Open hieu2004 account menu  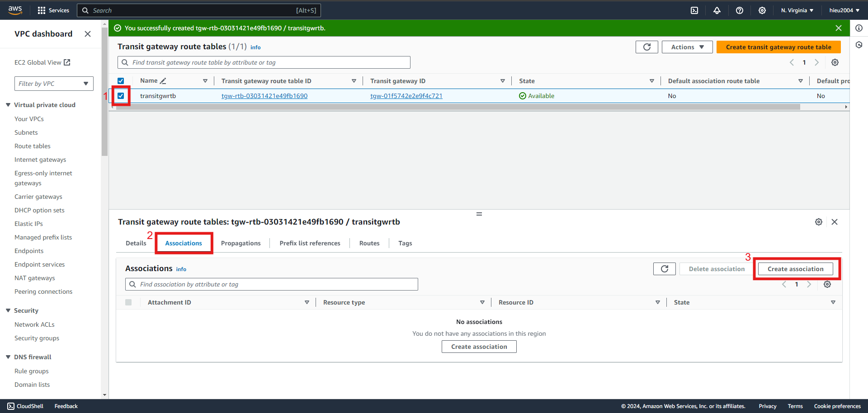pyautogui.click(x=844, y=10)
